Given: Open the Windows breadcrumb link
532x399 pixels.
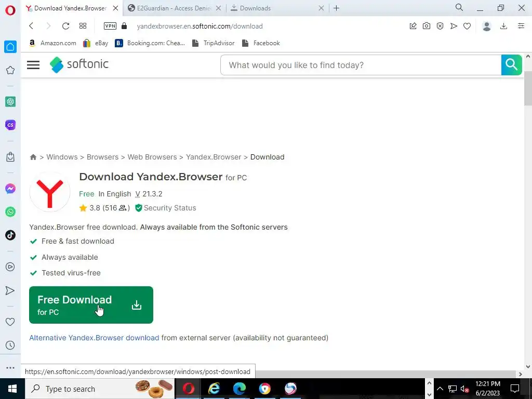Looking at the screenshot, I should tap(62, 157).
